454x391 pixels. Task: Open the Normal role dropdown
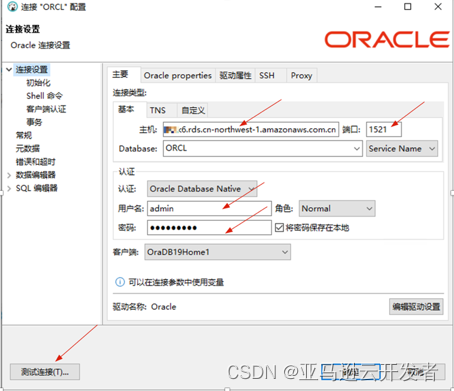click(337, 209)
